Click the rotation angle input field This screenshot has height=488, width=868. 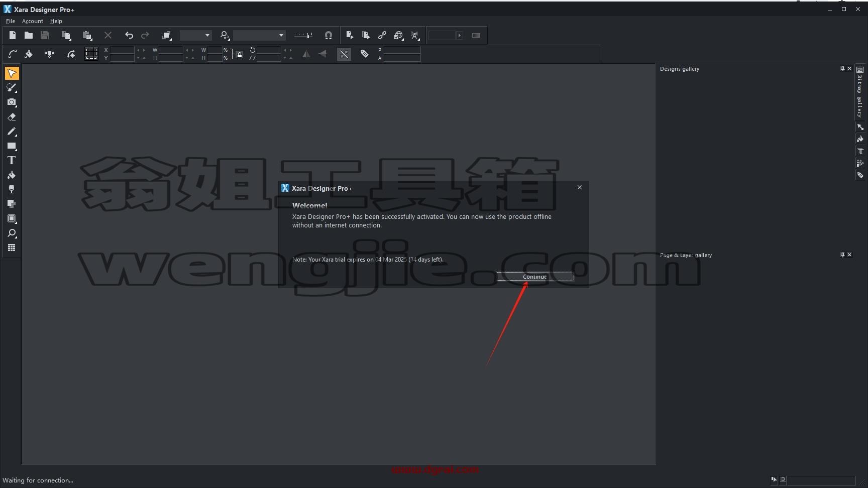point(269,50)
